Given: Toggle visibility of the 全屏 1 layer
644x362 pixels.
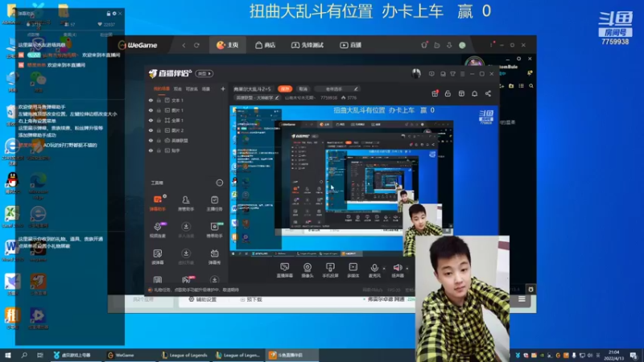Looking at the screenshot, I should [151, 120].
